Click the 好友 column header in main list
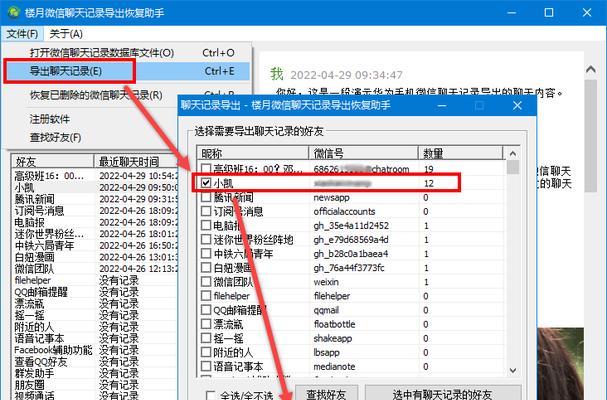Viewport: 607px width, 400px height. (x=53, y=161)
